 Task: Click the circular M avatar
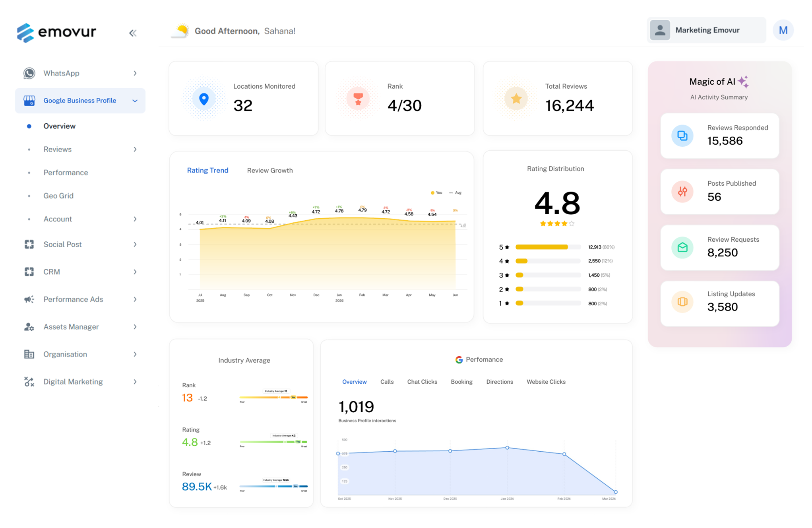(x=783, y=31)
